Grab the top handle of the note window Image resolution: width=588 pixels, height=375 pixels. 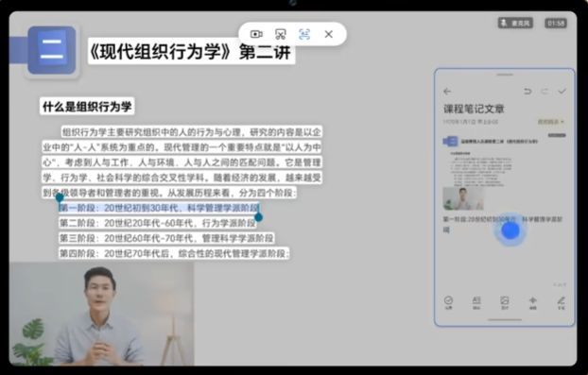point(505,75)
